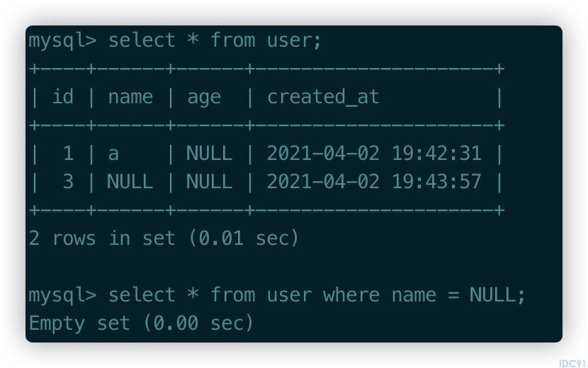
Task: Click the name column header
Action: [x=130, y=98]
